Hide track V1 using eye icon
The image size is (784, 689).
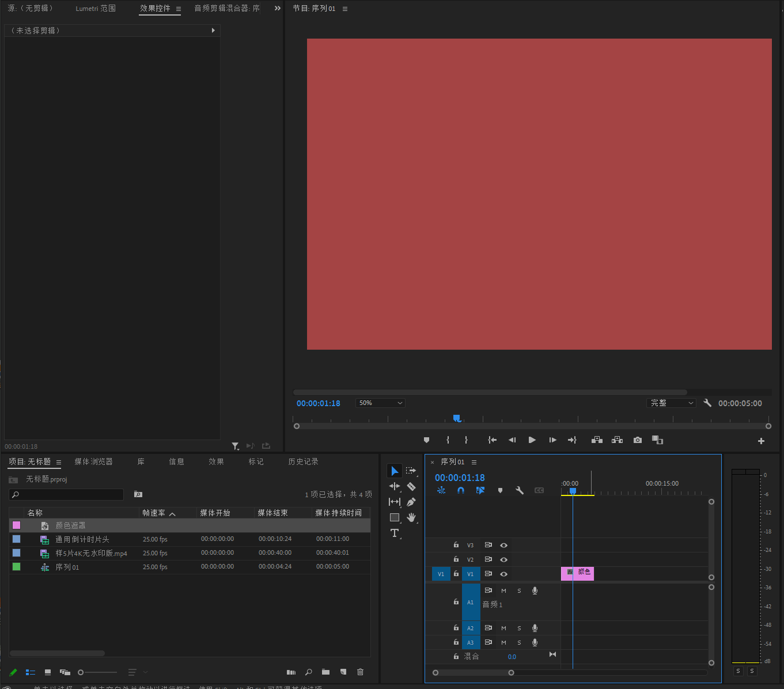pos(504,574)
